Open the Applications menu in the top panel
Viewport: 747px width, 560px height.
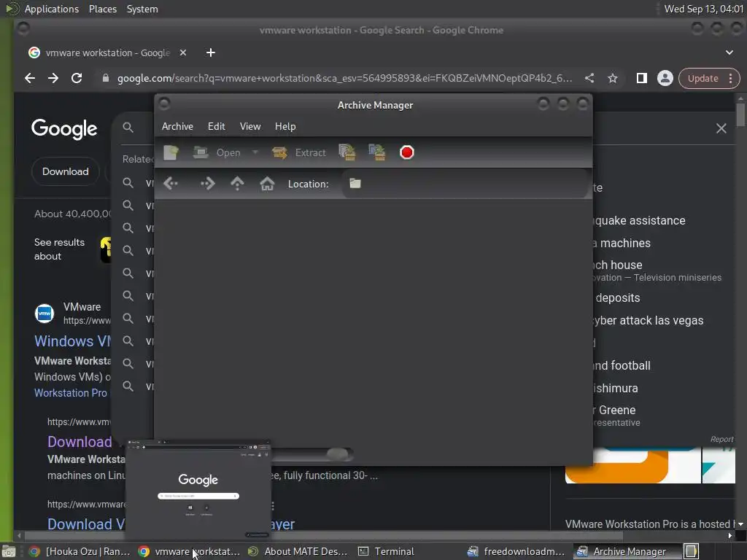tap(52, 9)
